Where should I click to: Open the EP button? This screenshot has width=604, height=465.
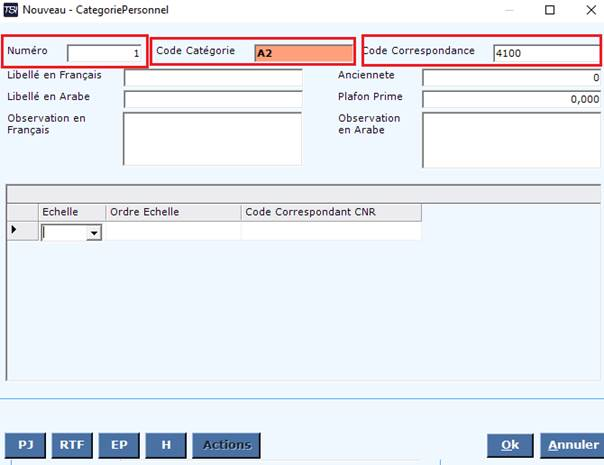pyautogui.click(x=119, y=445)
